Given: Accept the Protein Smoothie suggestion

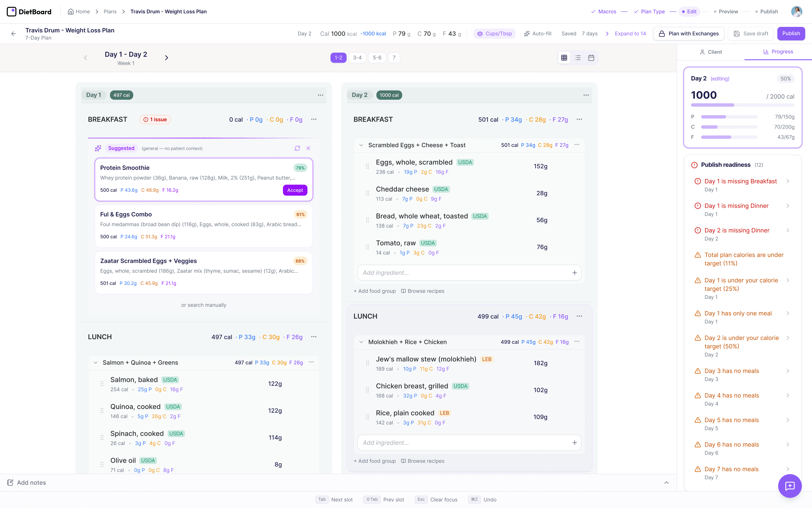Looking at the screenshot, I should coord(295,190).
